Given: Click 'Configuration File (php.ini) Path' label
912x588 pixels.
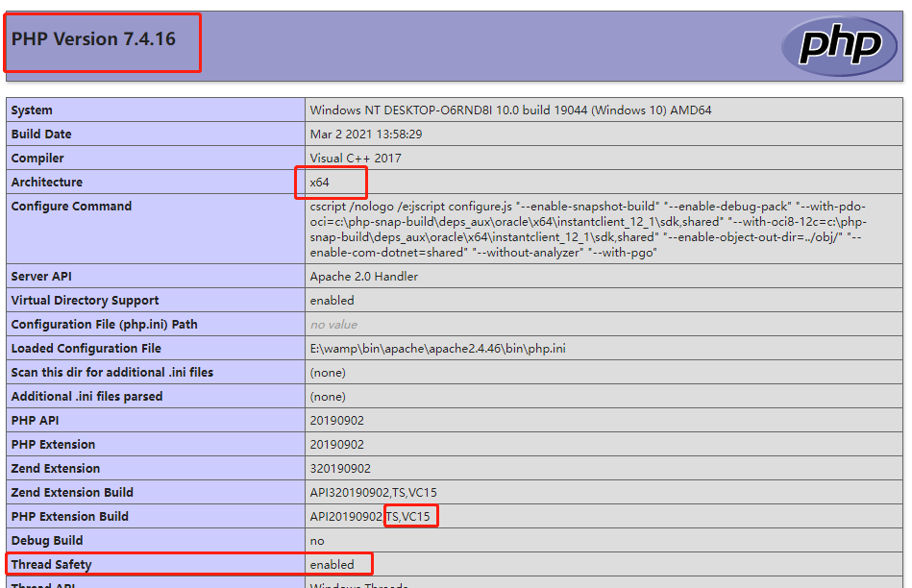Looking at the screenshot, I should point(104,325).
